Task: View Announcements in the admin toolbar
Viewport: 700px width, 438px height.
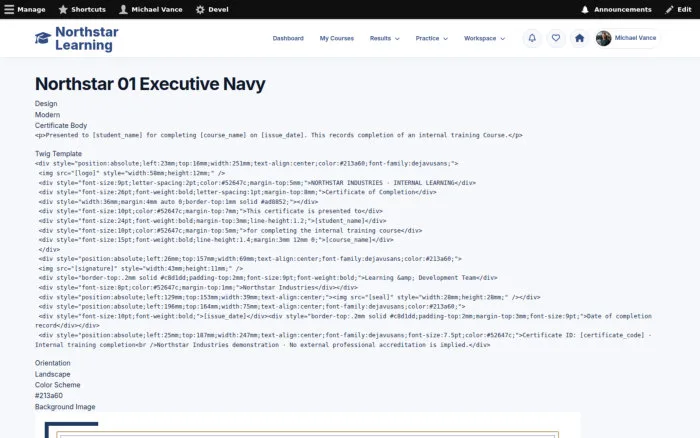Action: pos(616,9)
